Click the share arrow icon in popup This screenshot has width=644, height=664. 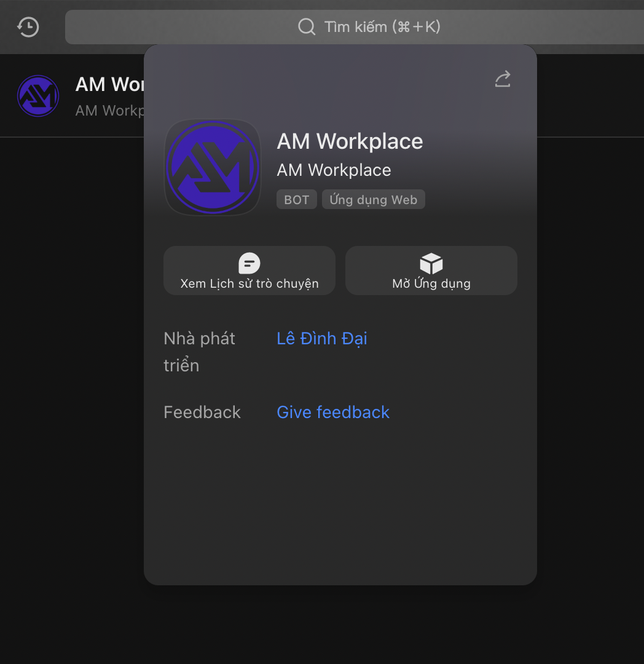(x=503, y=79)
